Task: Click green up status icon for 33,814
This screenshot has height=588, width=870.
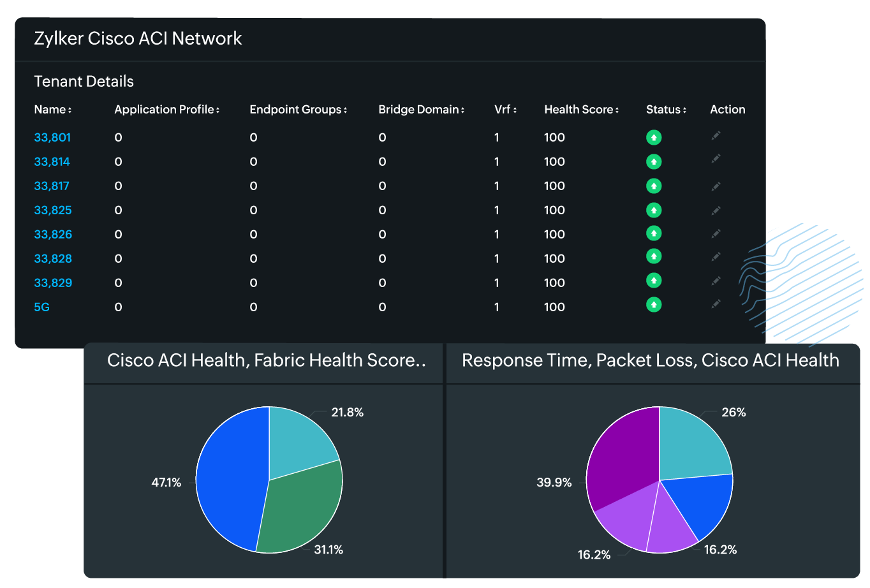Action: pos(654,161)
